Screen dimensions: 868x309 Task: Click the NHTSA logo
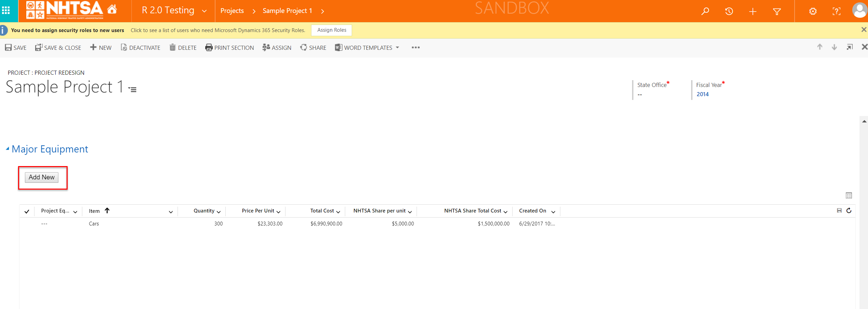[65, 10]
